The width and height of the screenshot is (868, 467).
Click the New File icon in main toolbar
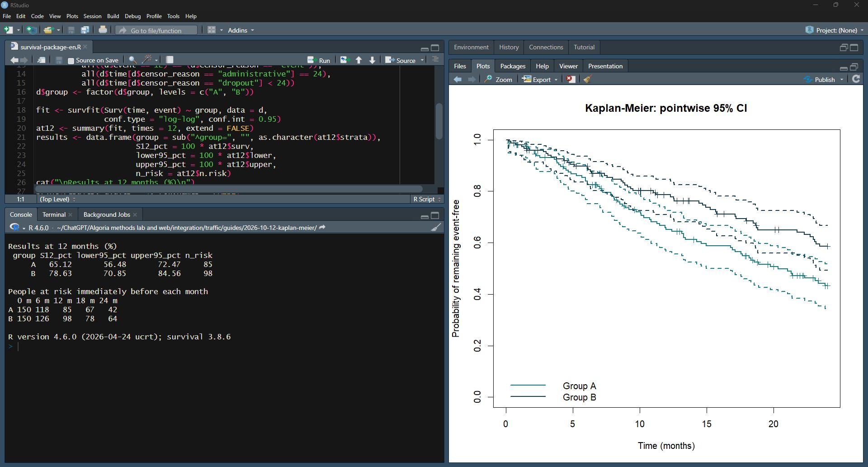[9, 30]
